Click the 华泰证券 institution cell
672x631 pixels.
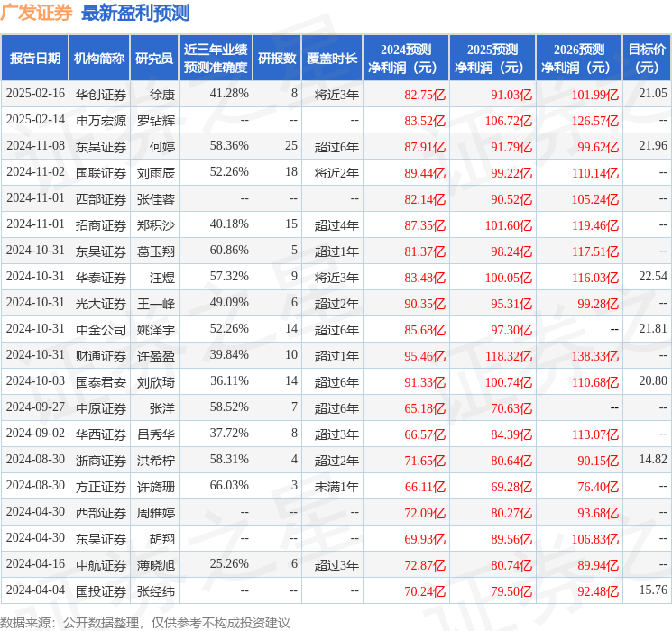click(101, 277)
